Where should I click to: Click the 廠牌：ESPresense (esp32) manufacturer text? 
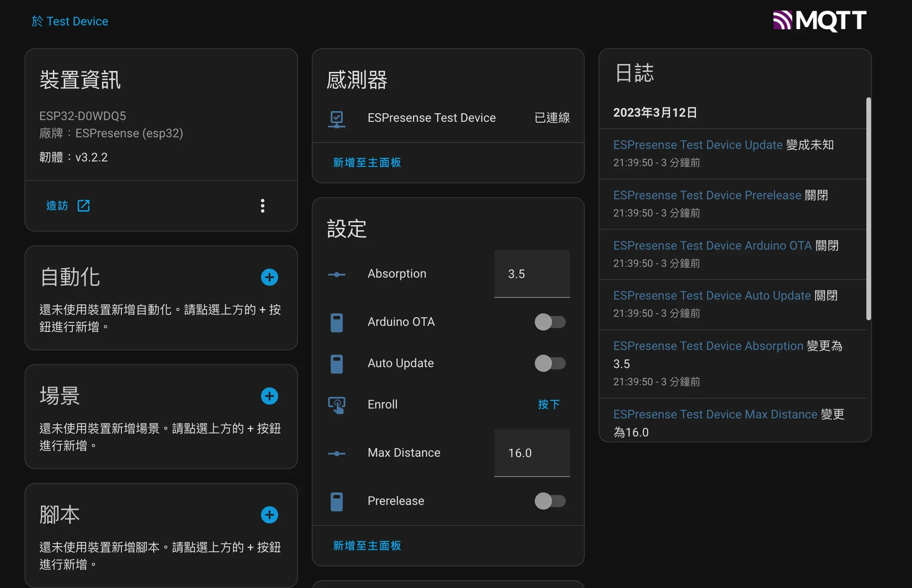click(x=111, y=133)
